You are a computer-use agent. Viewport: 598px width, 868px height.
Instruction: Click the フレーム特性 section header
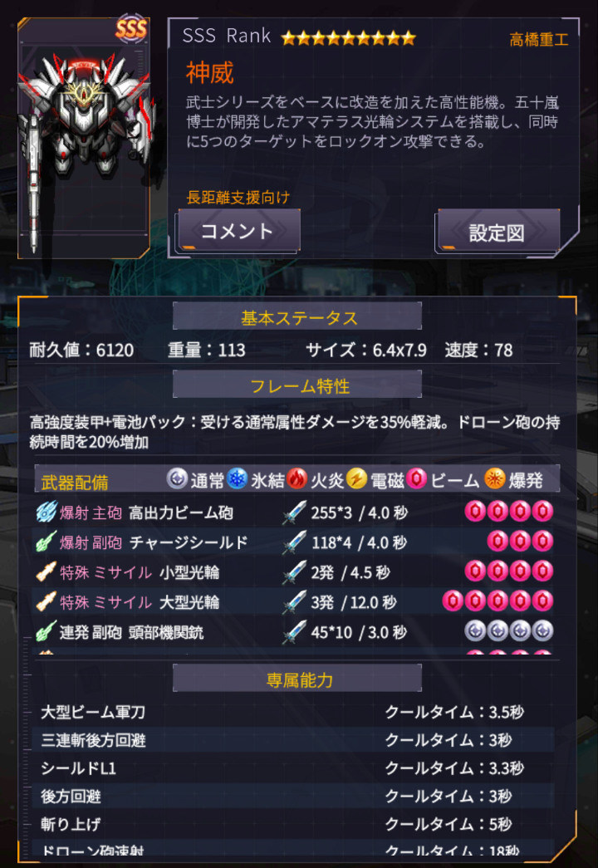(x=297, y=385)
